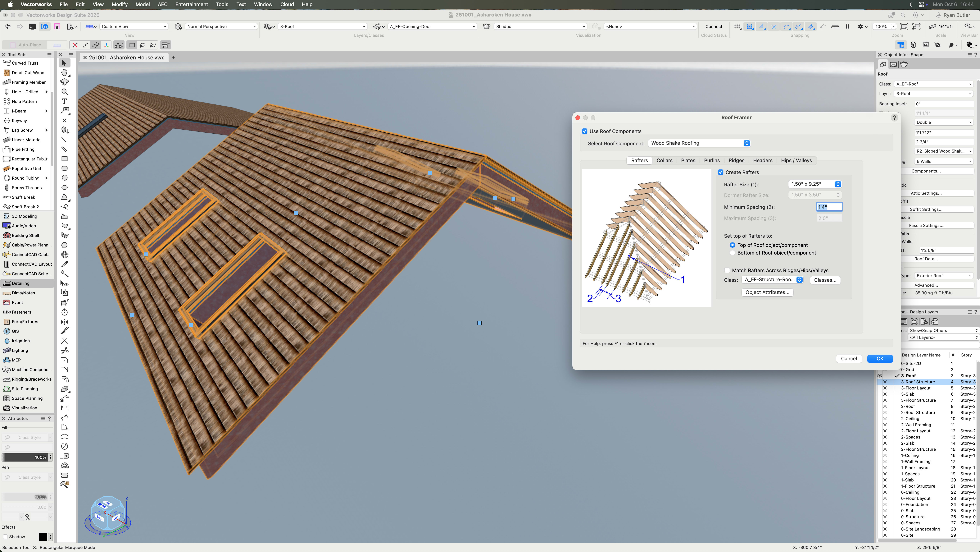This screenshot has width=980, height=552.
Task: Select the Pan hand tool
Action: [x=64, y=72]
